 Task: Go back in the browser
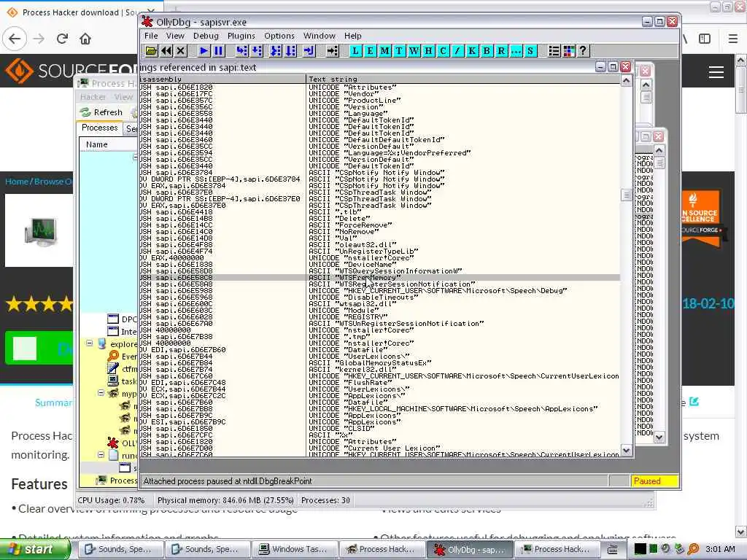[15, 39]
